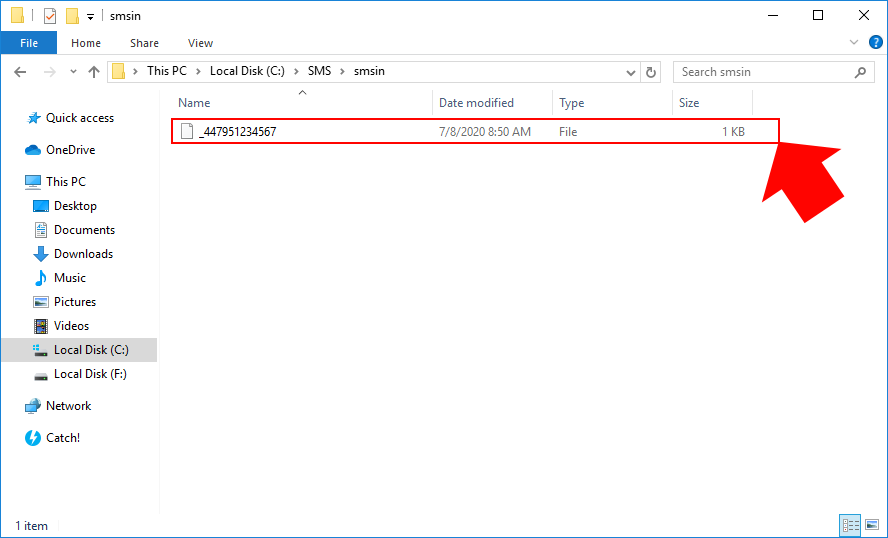Switch to the View ribbon tab

tap(200, 43)
